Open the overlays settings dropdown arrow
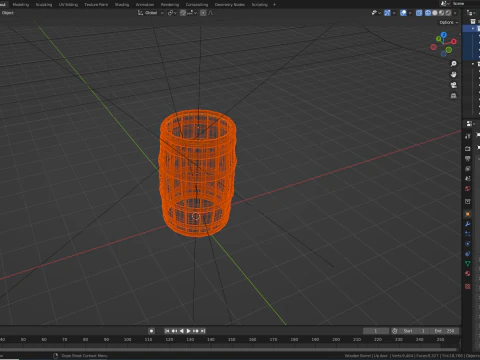 pyautogui.click(x=410, y=13)
